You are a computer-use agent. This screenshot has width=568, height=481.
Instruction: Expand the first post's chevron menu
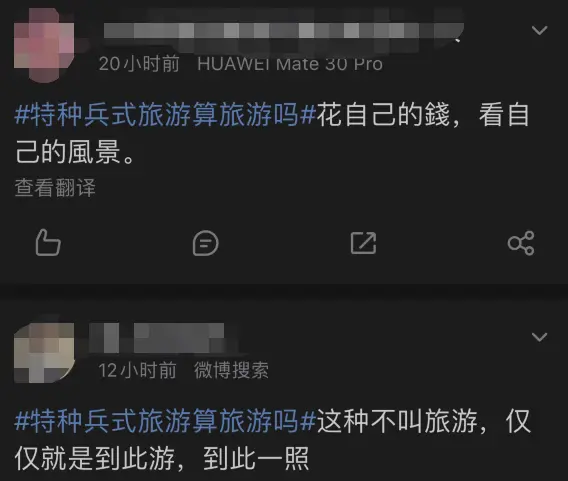pyautogui.click(x=539, y=30)
